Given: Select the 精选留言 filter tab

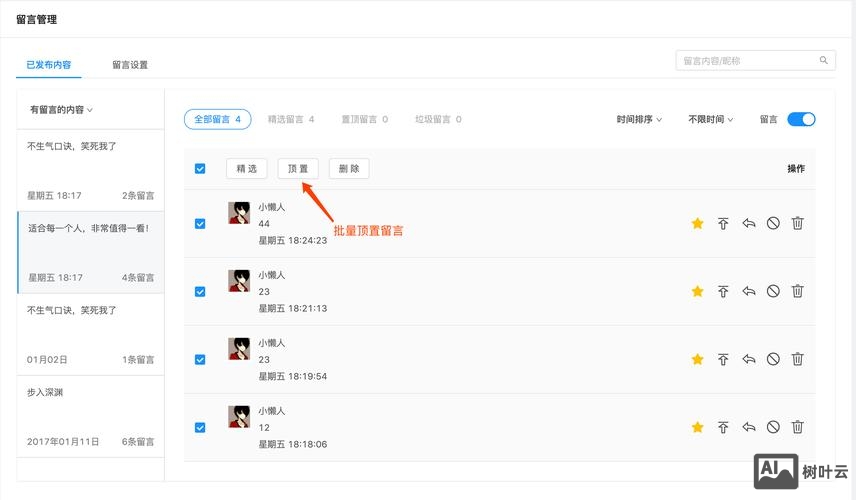Looking at the screenshot, I should tap(290, 120).
